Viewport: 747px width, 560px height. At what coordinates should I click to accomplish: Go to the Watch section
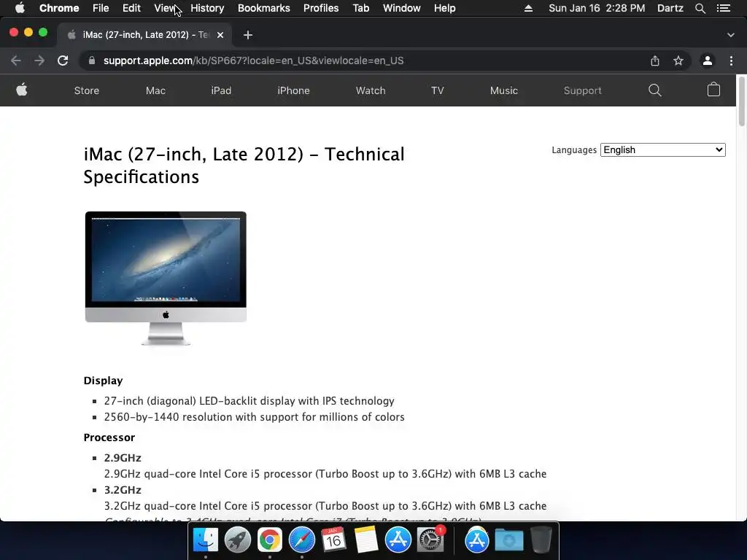[x=371, y=90]
